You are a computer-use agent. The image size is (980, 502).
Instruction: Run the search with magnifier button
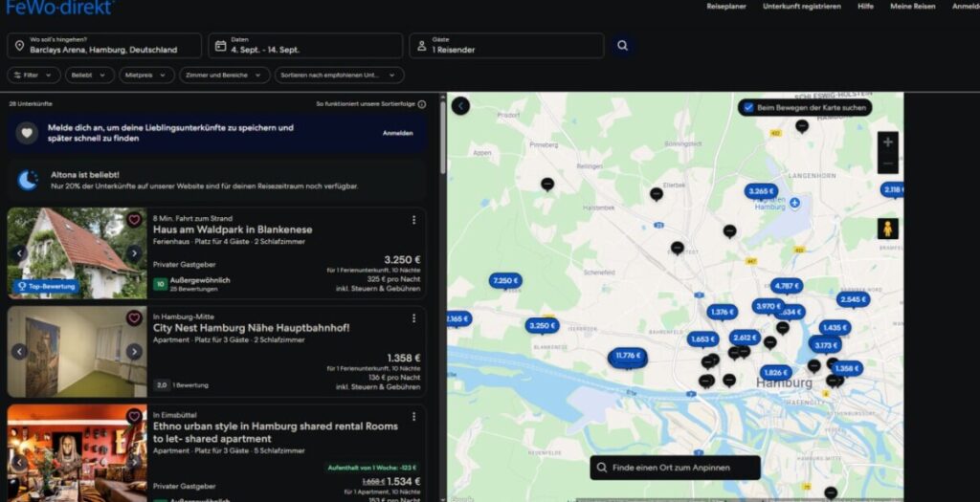click(622, 46)
